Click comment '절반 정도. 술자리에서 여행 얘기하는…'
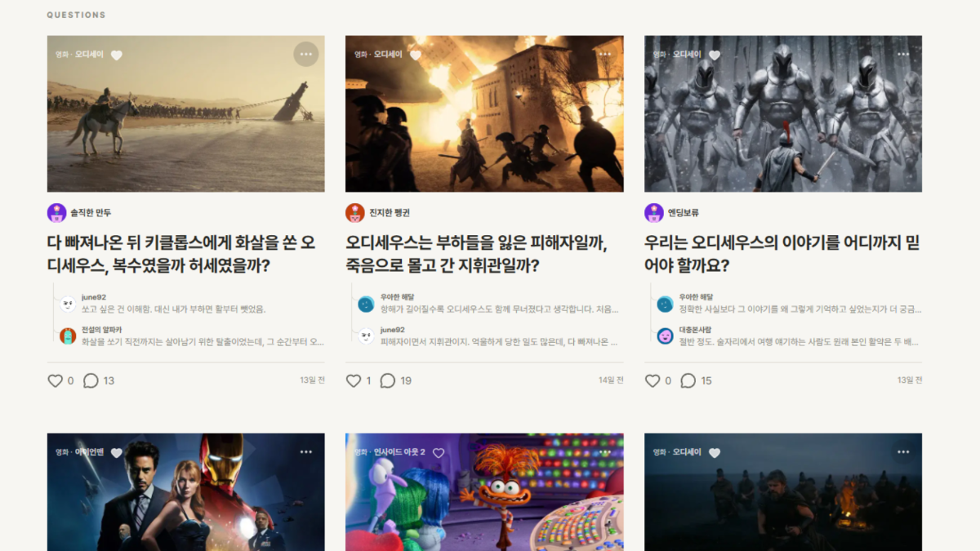The height and width of the screenshot is (551, 980). pos(800,341)
